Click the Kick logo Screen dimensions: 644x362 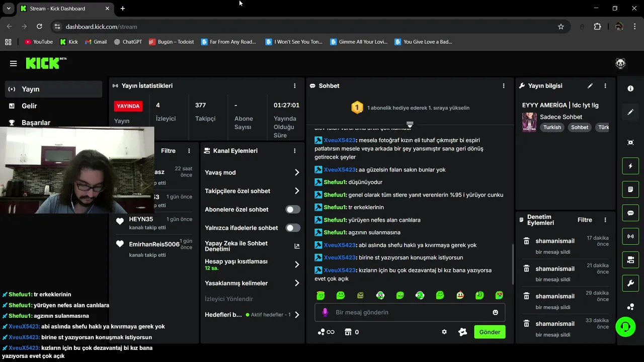[x=45, y=63]
